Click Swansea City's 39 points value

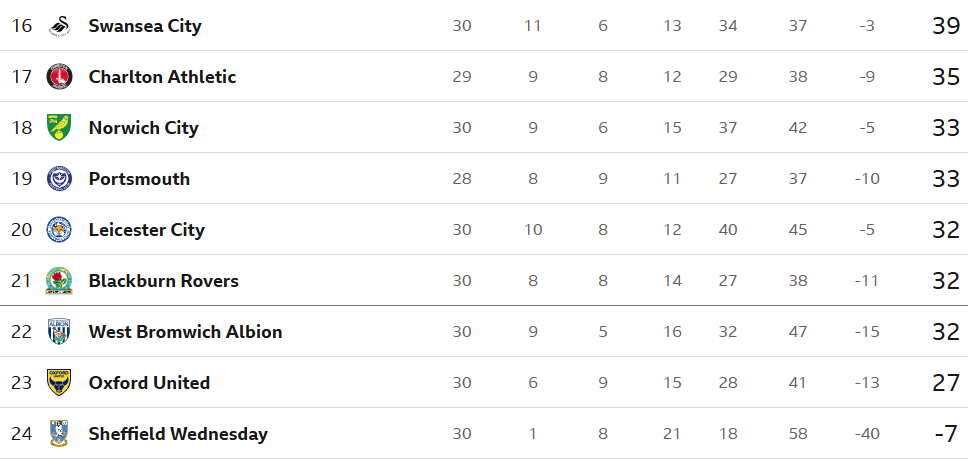pyautogui.click(x=946, y=26)
